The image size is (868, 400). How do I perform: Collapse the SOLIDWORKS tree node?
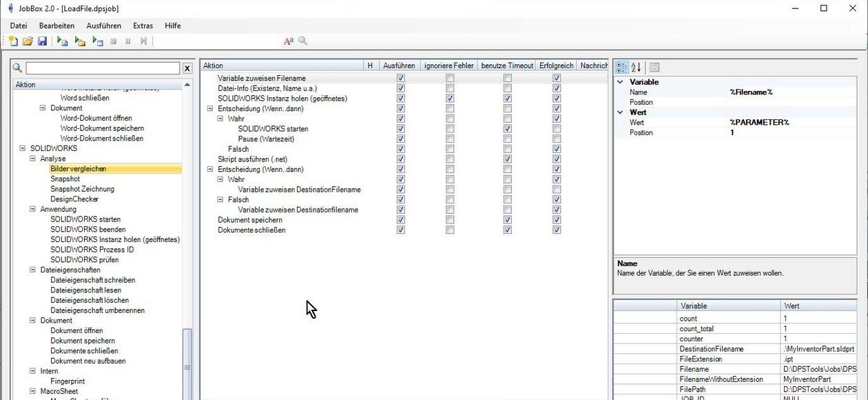pos(21,148)
